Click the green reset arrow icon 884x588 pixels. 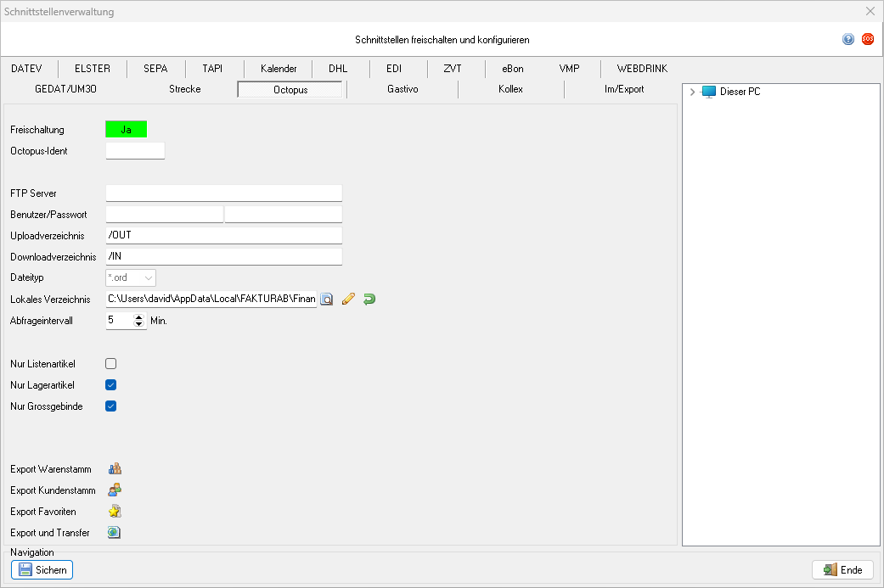(x=369, y=299)
